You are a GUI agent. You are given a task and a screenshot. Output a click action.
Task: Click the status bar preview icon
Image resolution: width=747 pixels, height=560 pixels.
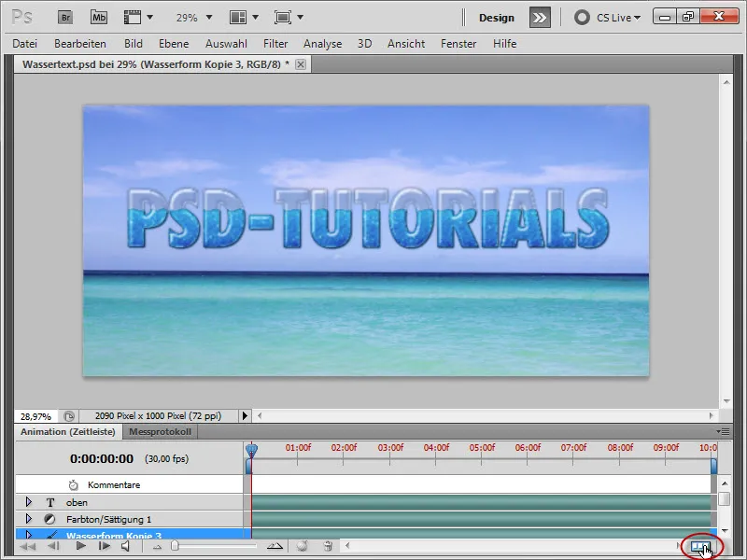coord(71,416)
